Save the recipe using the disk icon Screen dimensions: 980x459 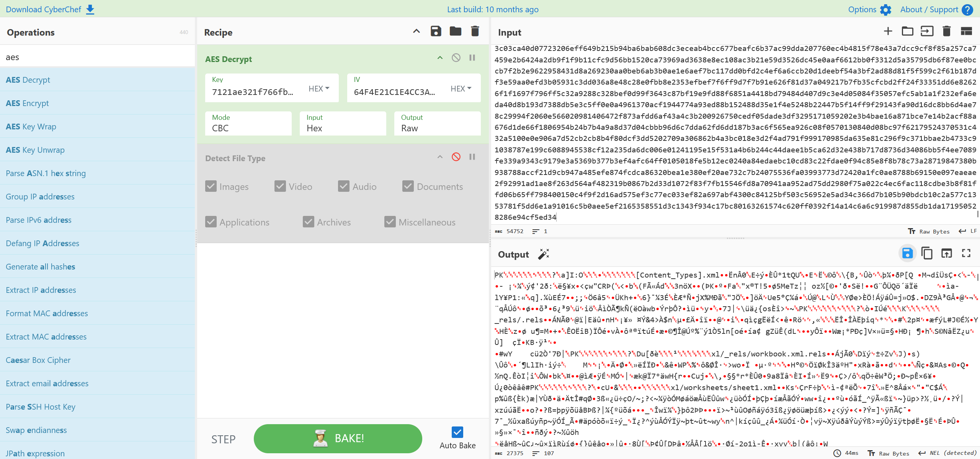pyautogui.click(x=436, y=31)
